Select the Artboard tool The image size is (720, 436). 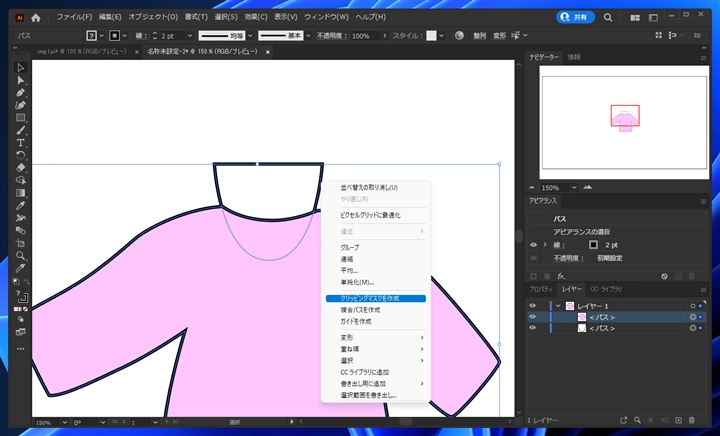pyautogui.click(x=21, y=243)
